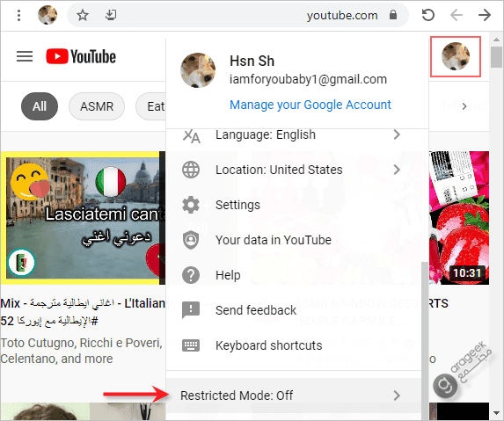The height and width of the screenshot is (421, 504).
Task: Click the padlock site security icon
Action: (393, 15)
